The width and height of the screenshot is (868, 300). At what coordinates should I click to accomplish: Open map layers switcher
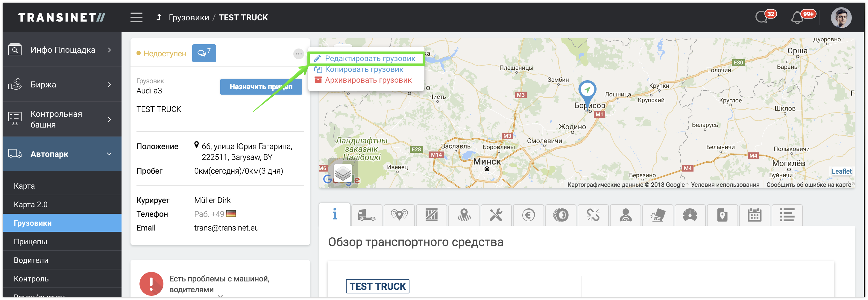point(343,173)
